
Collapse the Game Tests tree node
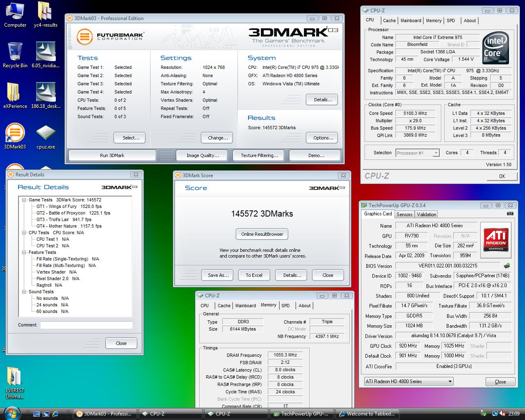tap(24, 200)
